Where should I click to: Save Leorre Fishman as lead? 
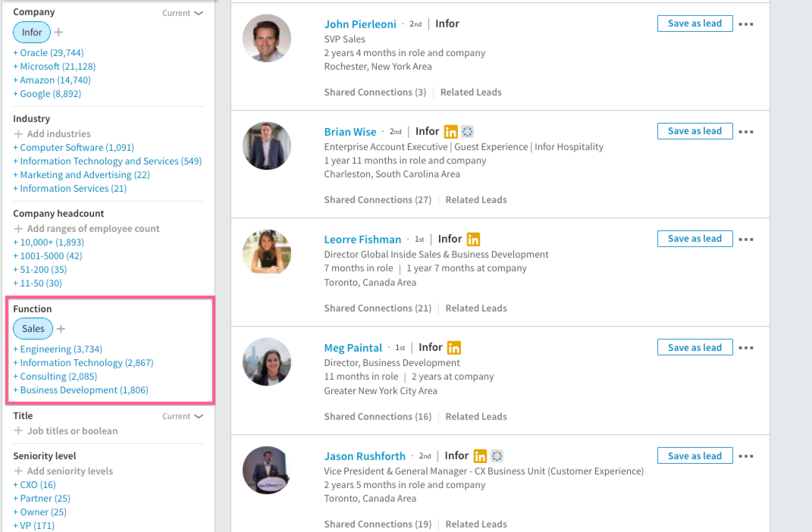(694, 239)
